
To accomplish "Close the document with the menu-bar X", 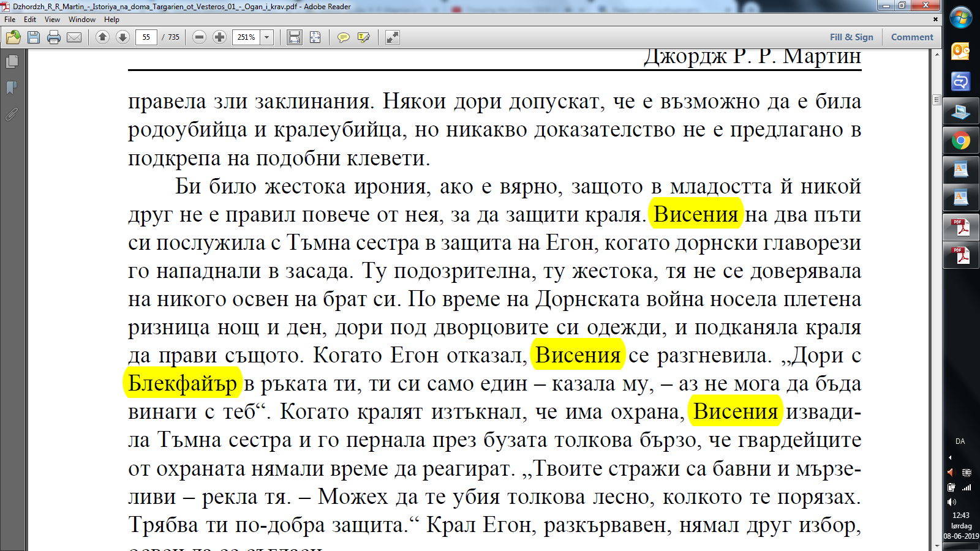I will point(935,20).
